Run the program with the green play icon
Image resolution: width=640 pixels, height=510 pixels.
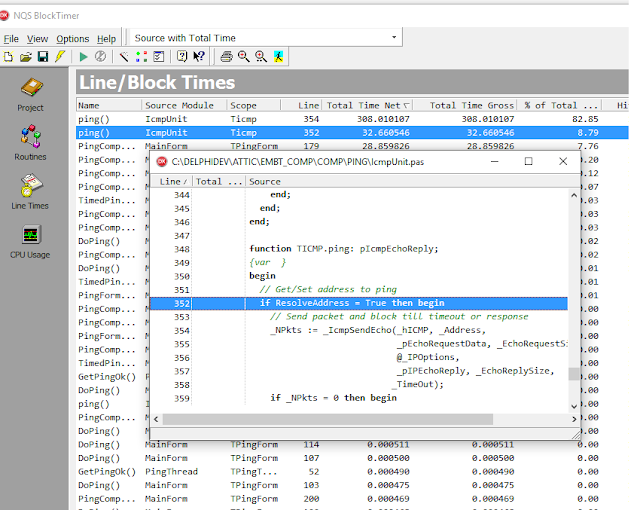pos(83,56)
